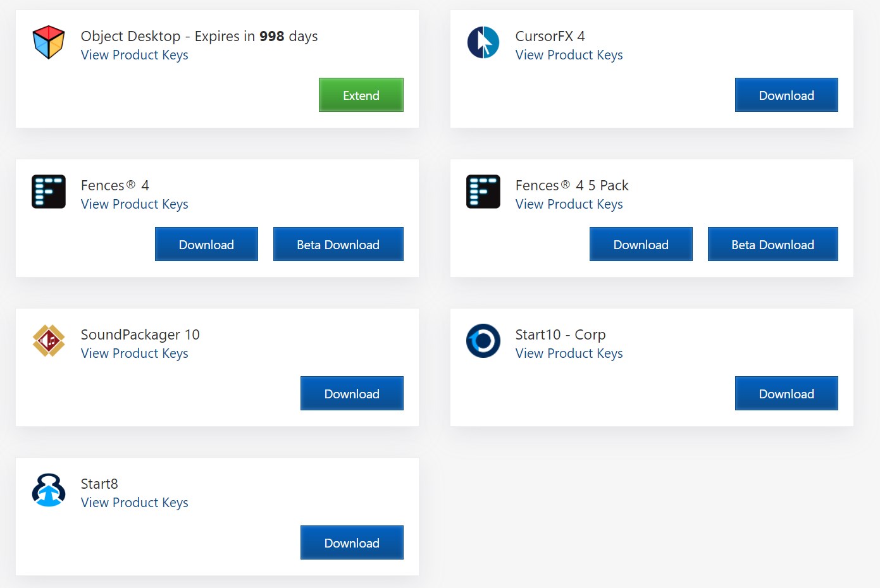Download CursorFX 4
880x588 pixels.
pos(786,95)
